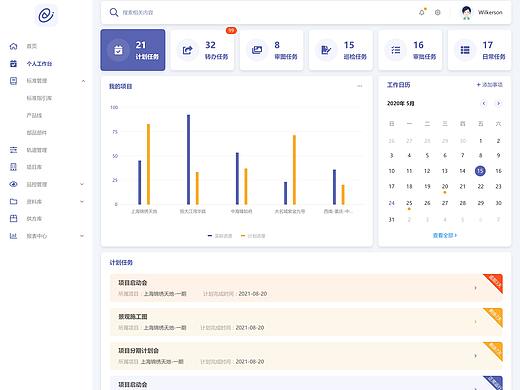Screen dimensions: 520x390
Task: Click the Wilkerson username
Action: [x=490, y=12]
